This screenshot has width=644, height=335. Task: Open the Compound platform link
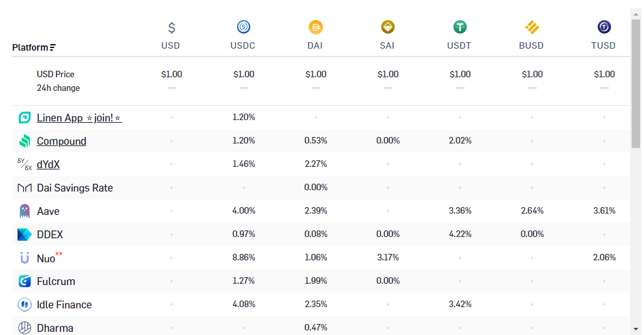tap(62, 142)
